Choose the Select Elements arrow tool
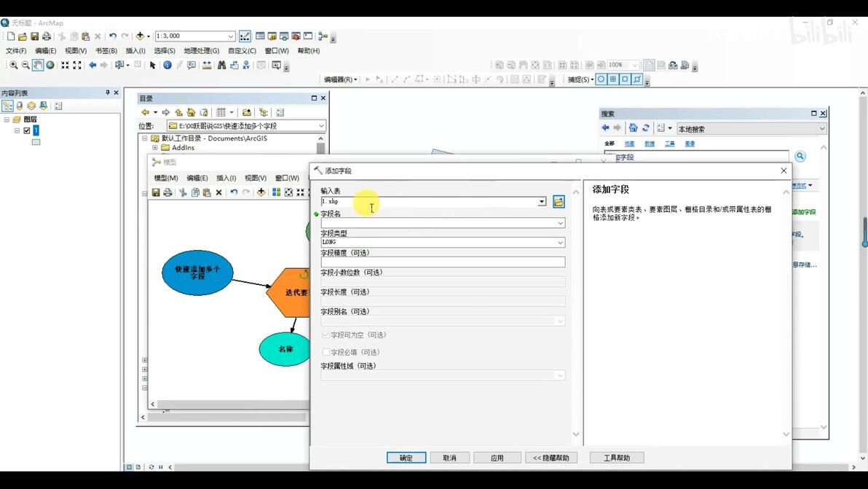Image resolution: width=868 pixels, height=489 pixels. pyautogui.click(x=153, y=65)
